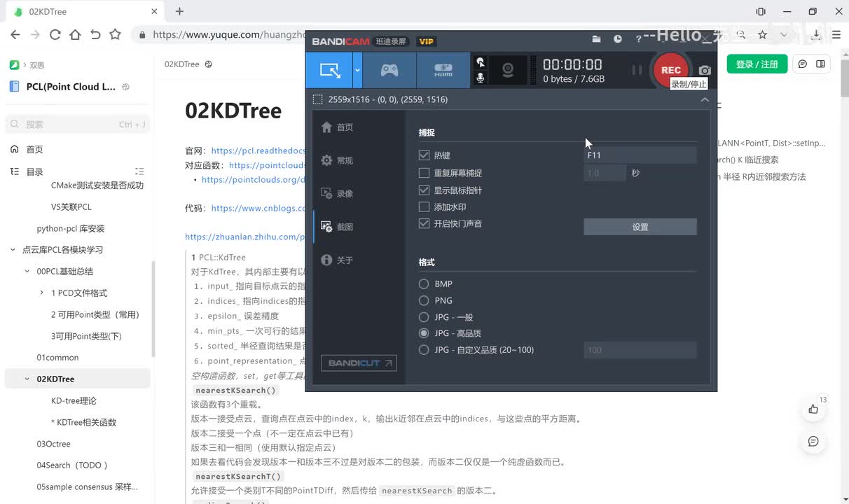Open the Bandicam output folder icon
The height and width of the screenshot is (504, 849).
click(596, 39)
